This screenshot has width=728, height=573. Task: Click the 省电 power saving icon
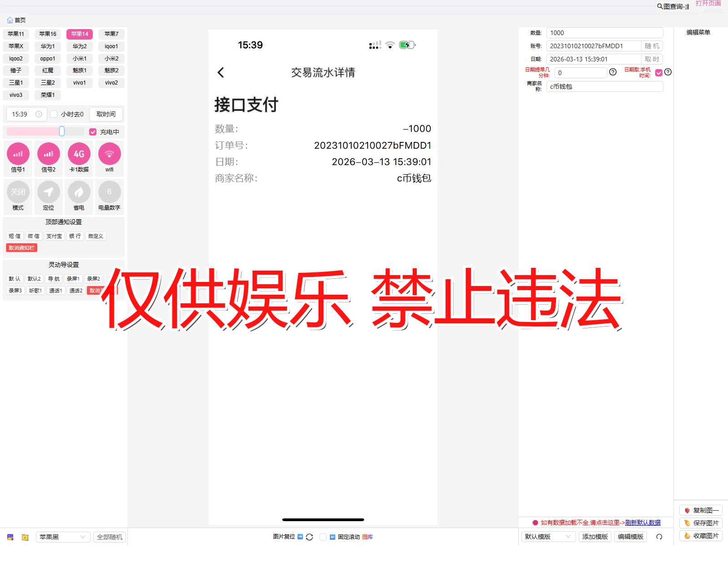click(x=79, y=191)
